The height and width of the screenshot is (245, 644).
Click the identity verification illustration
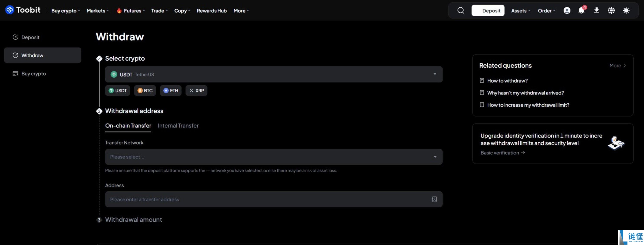click(616, 143)
